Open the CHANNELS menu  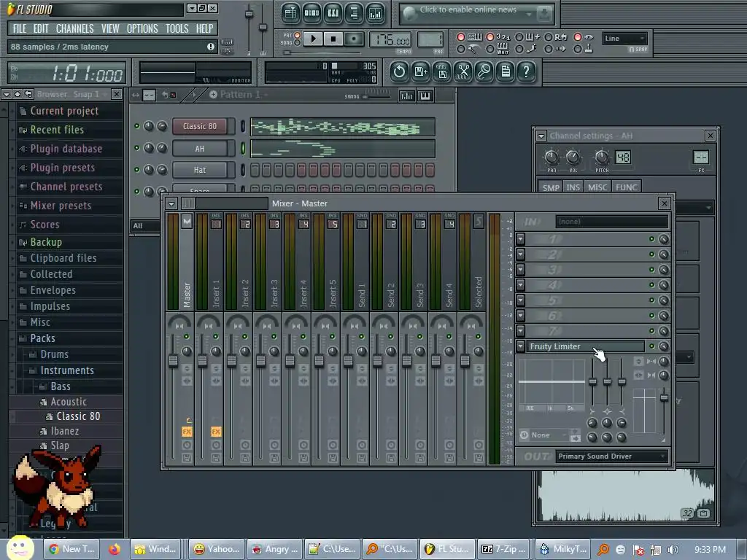pyautogui.click(x=75, y=28)
